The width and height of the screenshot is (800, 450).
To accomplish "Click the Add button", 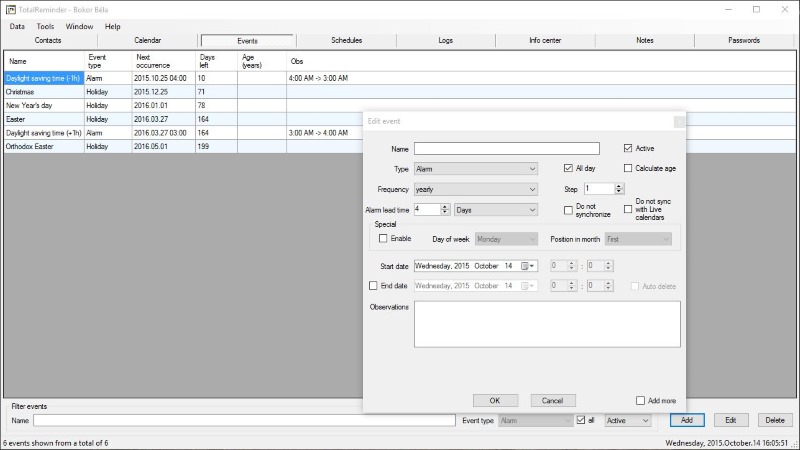I will [x=687, y=420].
